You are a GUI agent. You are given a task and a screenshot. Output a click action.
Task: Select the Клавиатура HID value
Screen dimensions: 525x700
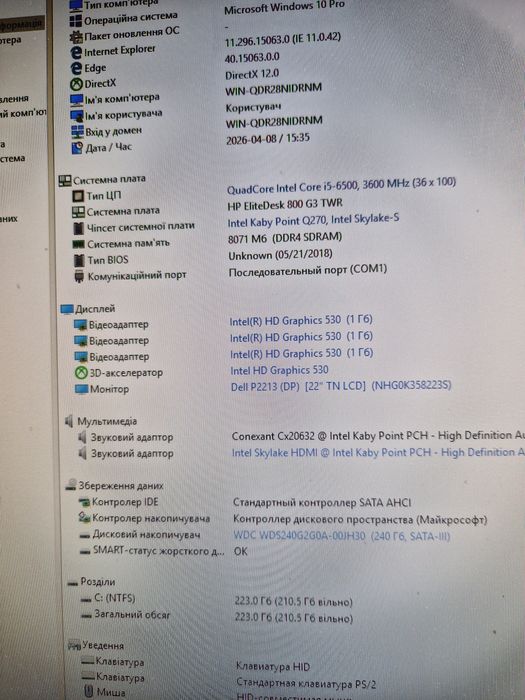(x=273, y=667)
